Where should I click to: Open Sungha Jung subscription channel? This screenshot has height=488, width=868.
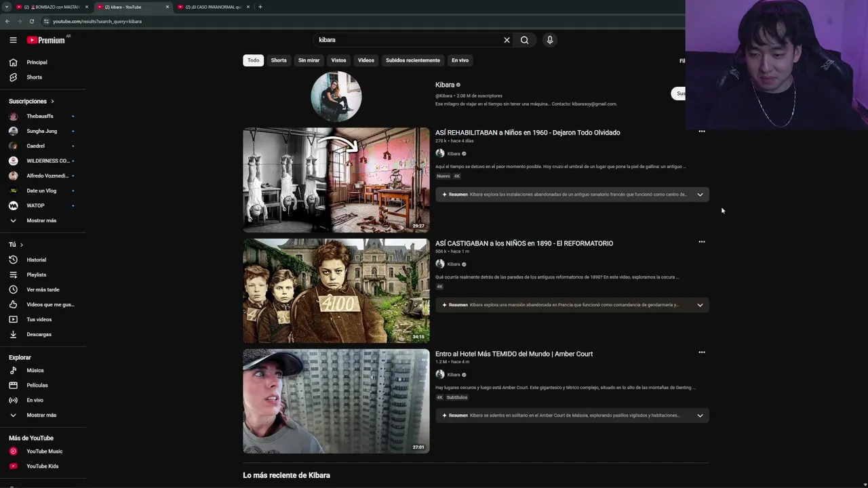point(43,131)
